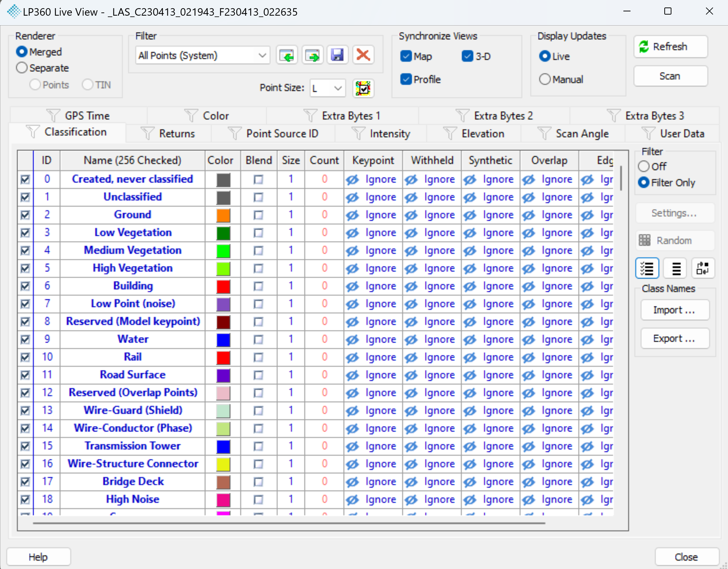Click the horizontal scrollbar below the table

click(x=289, y=523)
